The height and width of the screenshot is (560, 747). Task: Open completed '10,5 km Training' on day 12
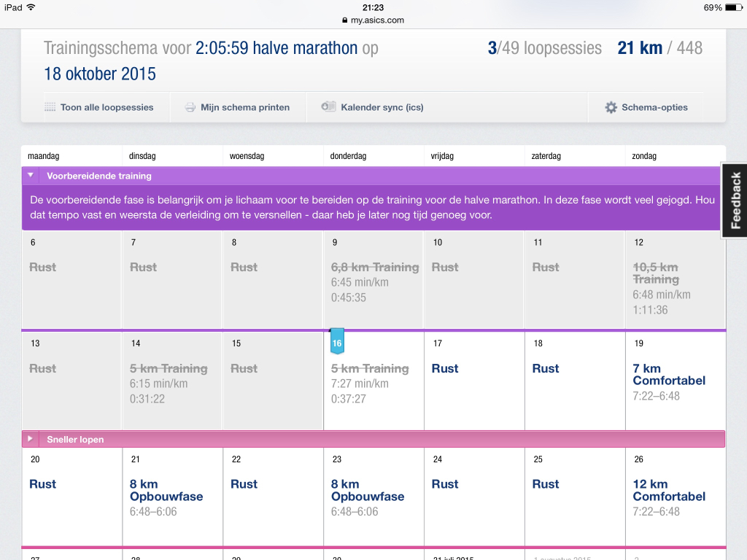[655, 273]
